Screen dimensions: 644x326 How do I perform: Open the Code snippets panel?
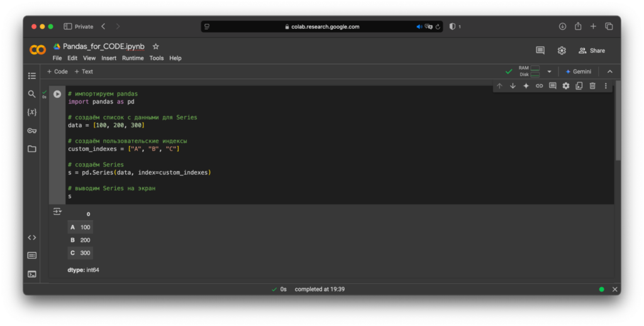click(32, 237)
